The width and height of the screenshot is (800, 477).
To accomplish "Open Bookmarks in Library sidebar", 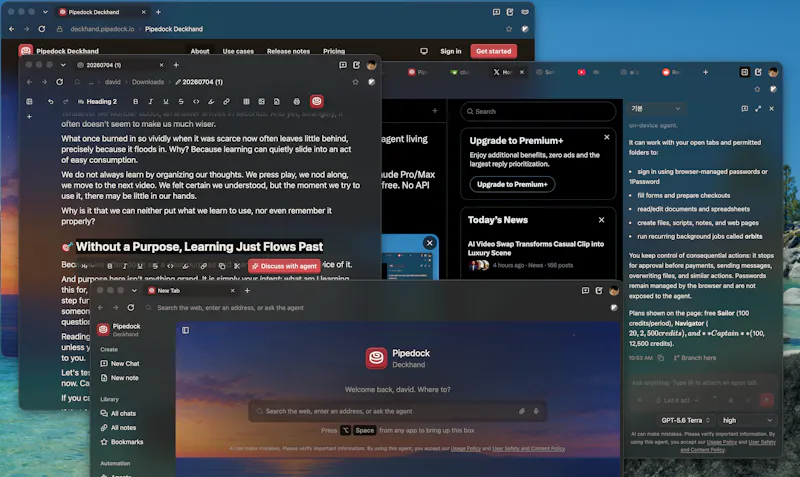I will 122,442.
